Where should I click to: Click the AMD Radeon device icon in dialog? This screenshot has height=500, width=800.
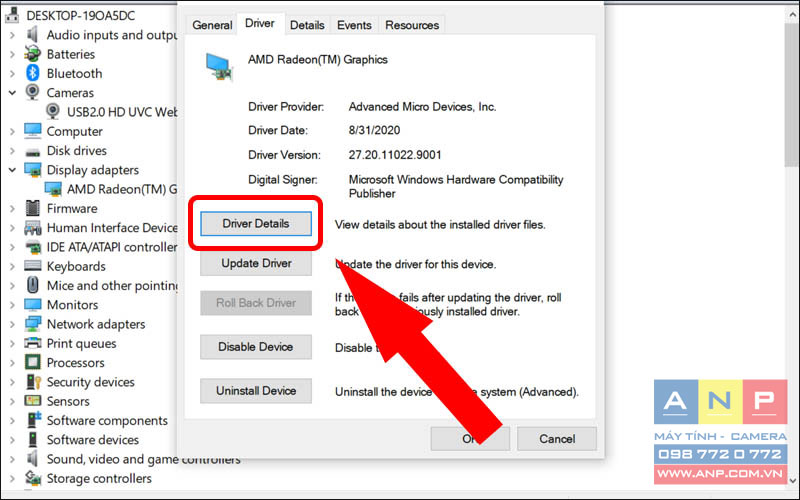(x=219, y=67)
